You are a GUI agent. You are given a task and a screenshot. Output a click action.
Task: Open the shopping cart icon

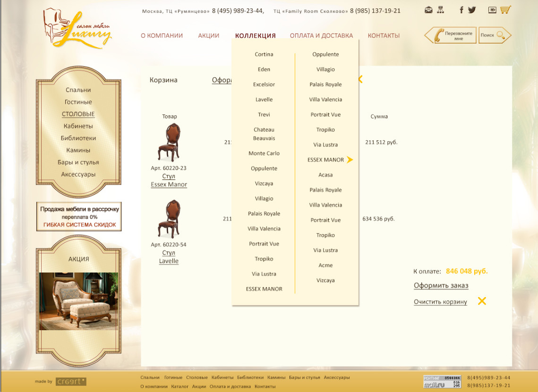click(505, 9)
